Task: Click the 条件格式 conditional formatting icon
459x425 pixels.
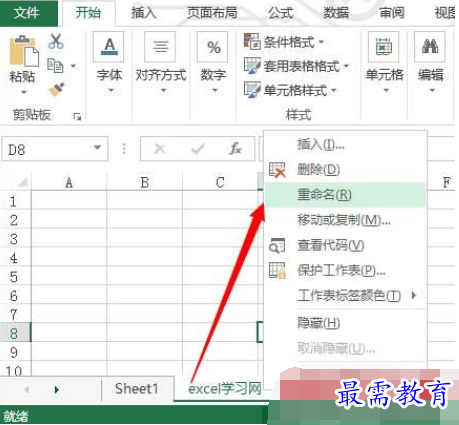Action: [252, 42]
